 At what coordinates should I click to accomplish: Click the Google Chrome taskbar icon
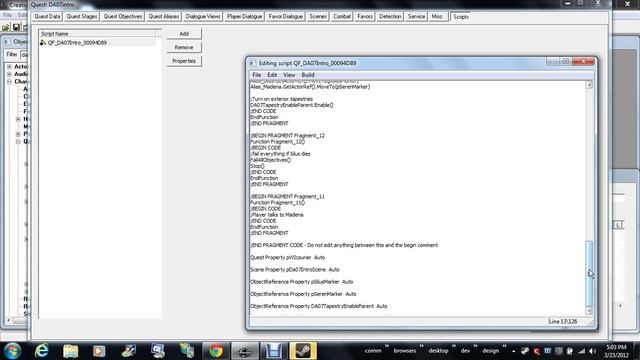tap(216, 351)
